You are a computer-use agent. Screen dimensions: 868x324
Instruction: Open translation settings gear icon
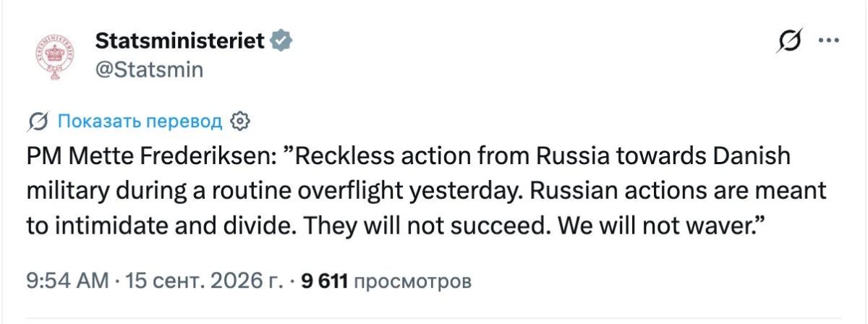pos(239,121)
